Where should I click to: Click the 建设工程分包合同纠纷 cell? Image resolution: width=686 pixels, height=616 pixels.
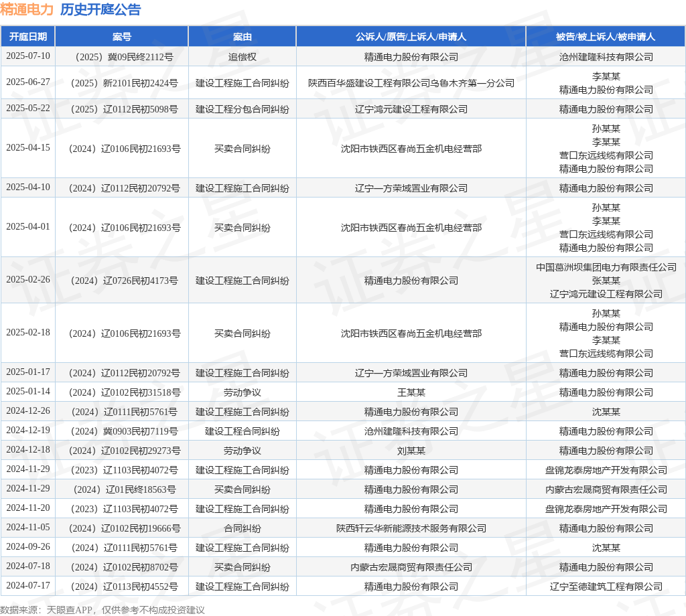[x=243, y=109]
